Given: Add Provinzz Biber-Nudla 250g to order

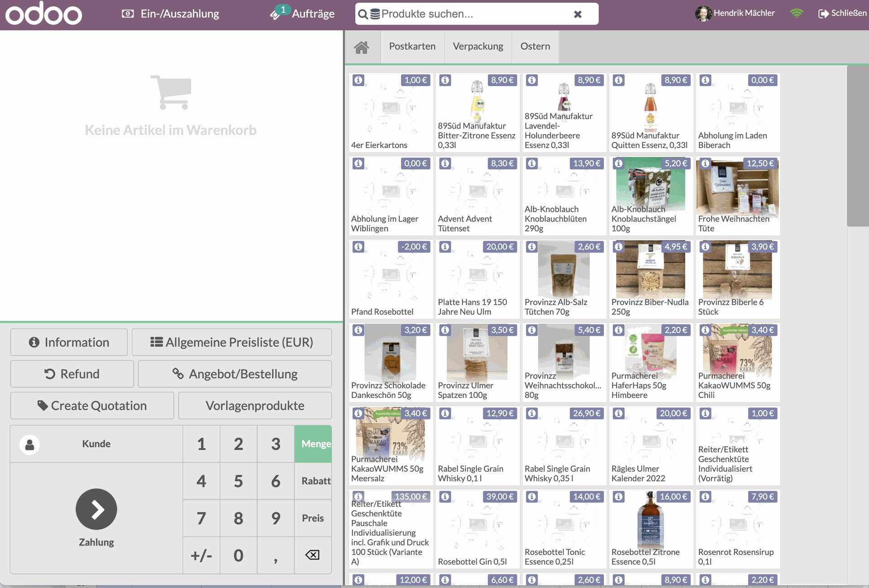Looking at the screenshot, I should (651, 279).
